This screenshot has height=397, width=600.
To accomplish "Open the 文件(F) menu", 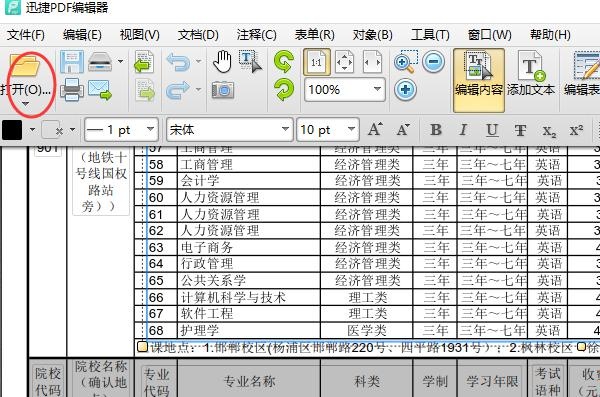I will tap(26, 35).
